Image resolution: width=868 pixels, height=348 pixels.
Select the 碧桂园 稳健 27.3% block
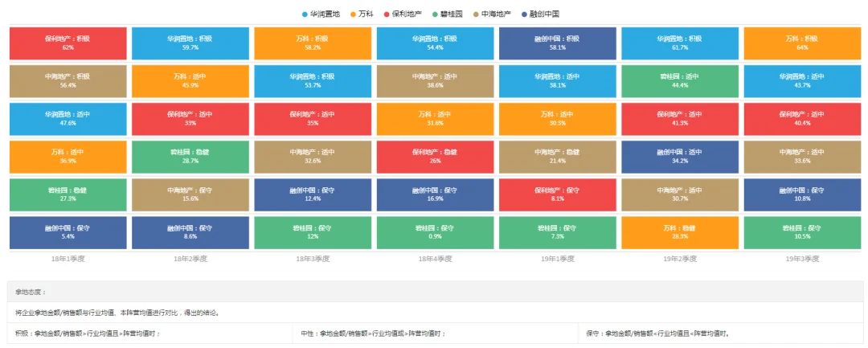[x=68, y=194]
